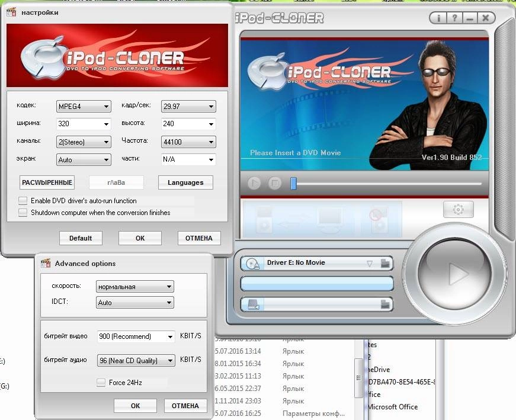The width and height of the screenshot is (516, 420).
Task: Open the высота 240 dropdown
Action: 188,124
